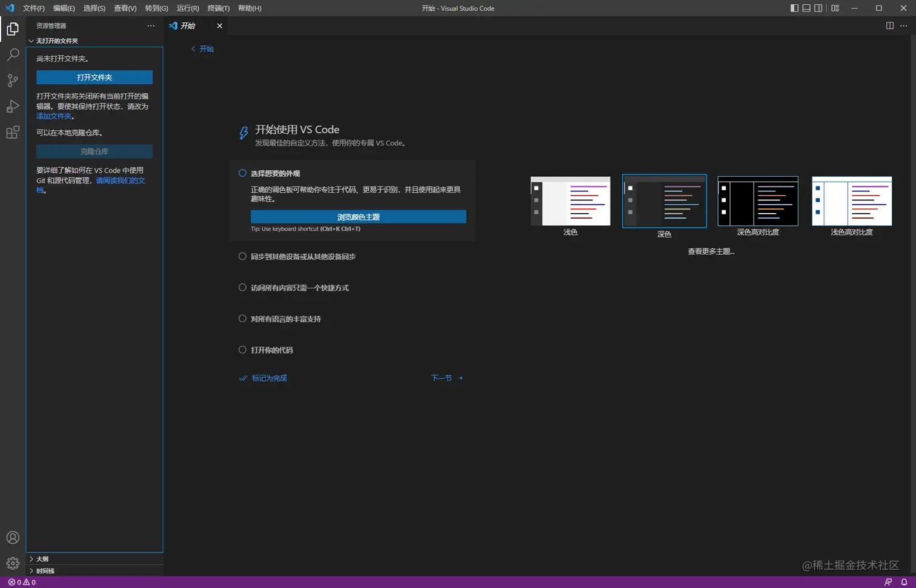Screen dimensions: 916x588
Task: Click the 打开你的代码 step title
Action: coord(272,350)
